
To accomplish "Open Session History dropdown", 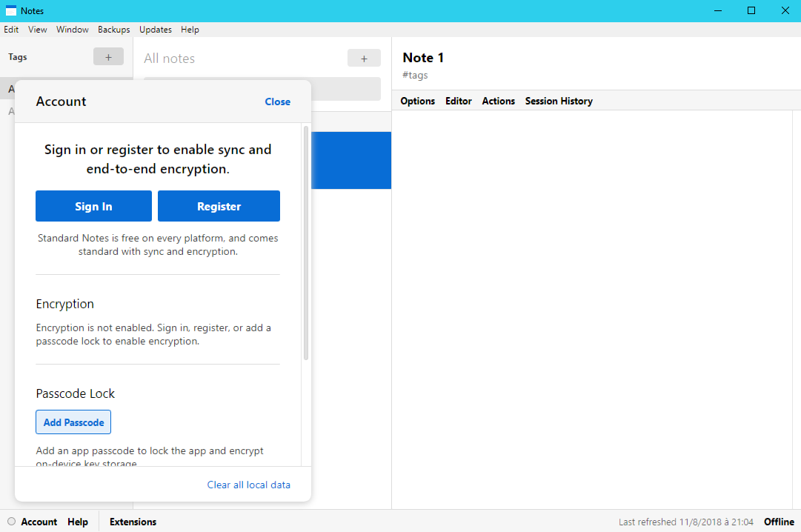I will tap(559, 102).
